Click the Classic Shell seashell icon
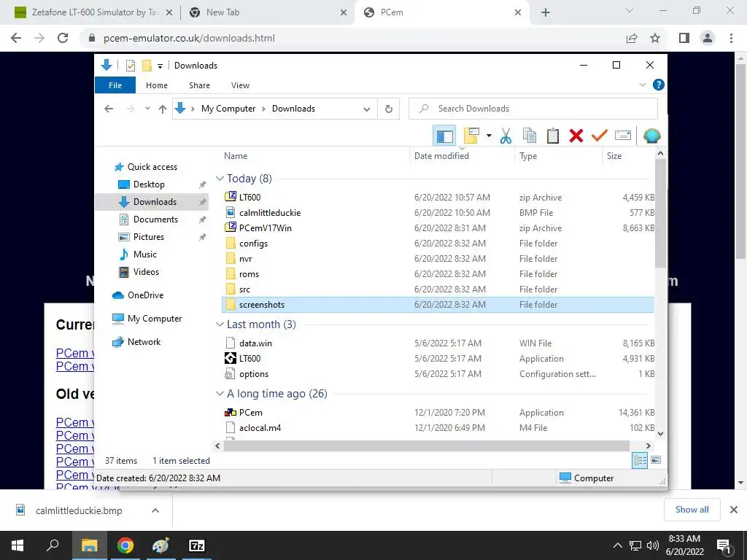 (651, 136)
